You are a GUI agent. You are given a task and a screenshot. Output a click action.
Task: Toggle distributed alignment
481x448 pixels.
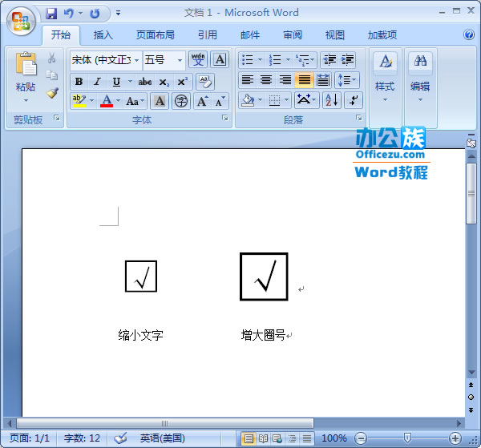pos(323,80)
